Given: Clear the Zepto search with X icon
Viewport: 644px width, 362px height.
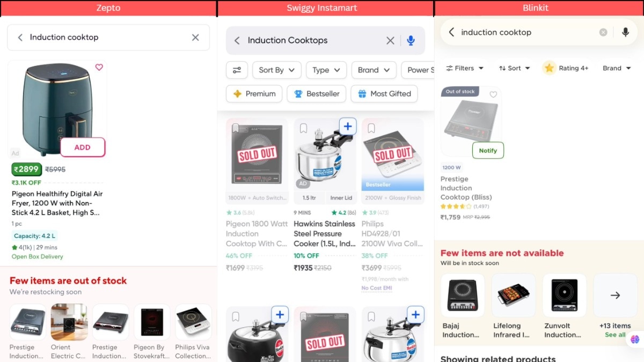Looking at the screenshot, I should point(195,38).
